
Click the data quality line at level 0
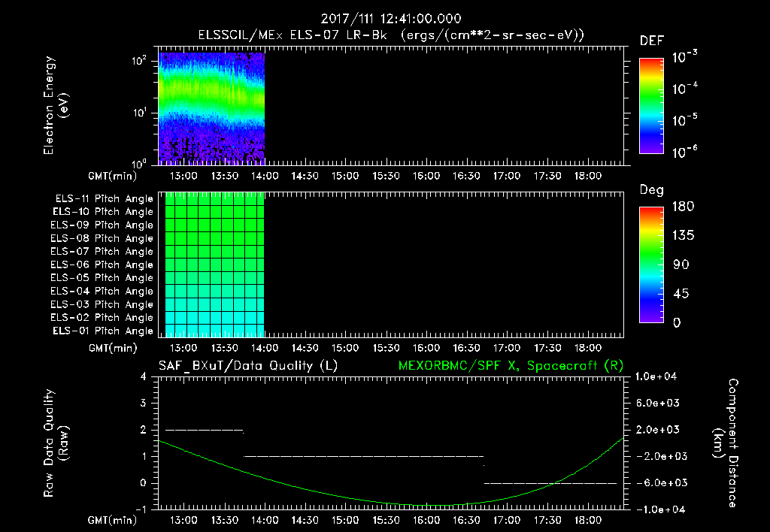coord(550,483)
